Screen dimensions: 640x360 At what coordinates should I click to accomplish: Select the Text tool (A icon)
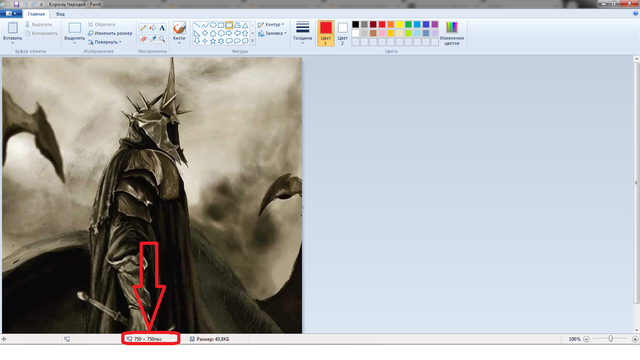(162, 28)
